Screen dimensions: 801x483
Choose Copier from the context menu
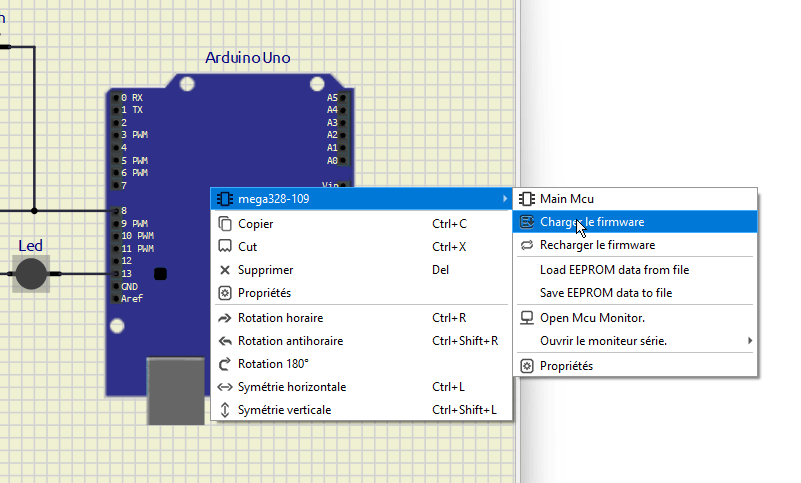click(361, 224)
